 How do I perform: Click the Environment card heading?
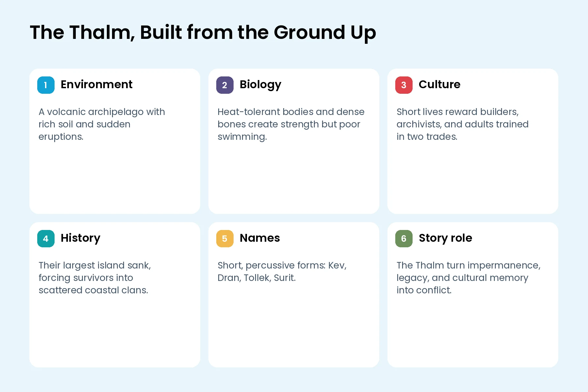coord(97,84)
